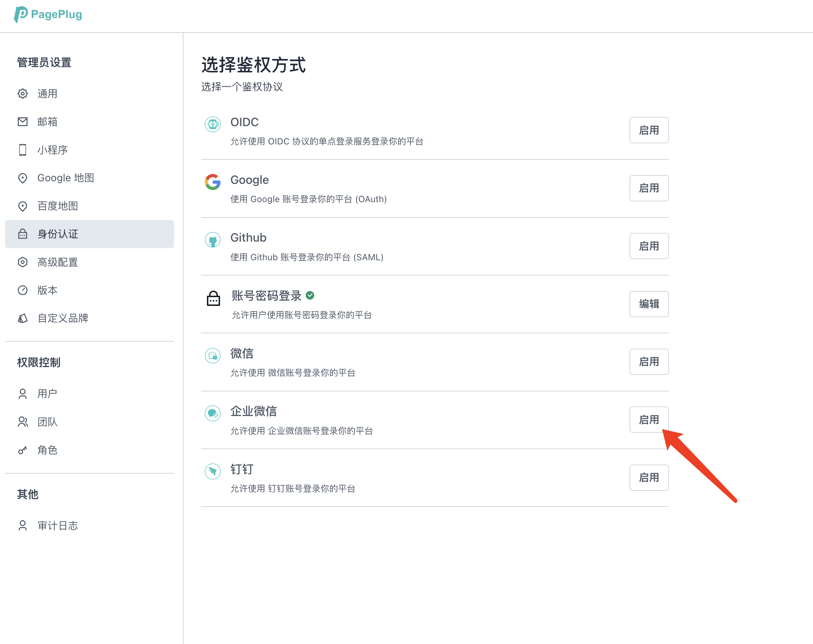Screen dimensions: 813x644
Task: Click the 管理员设置 section header
Action: coord(44,62)
